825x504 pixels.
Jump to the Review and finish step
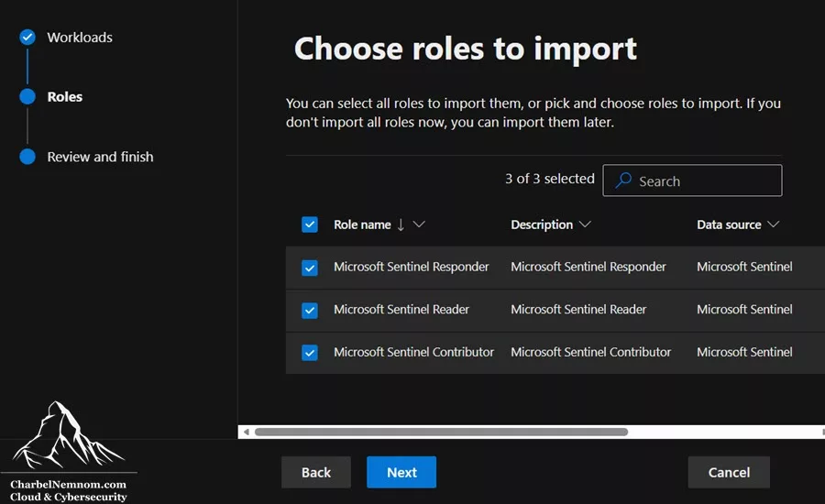[x=100, y=157]
